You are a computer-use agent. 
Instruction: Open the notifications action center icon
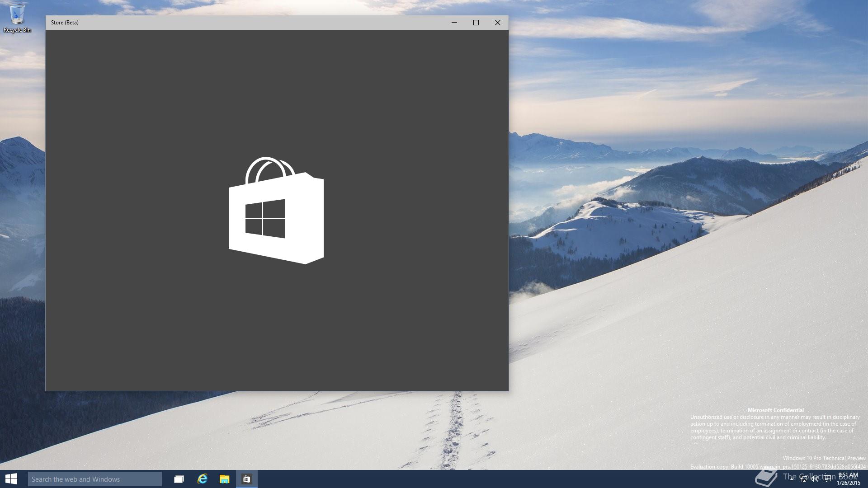click(827, 479)
